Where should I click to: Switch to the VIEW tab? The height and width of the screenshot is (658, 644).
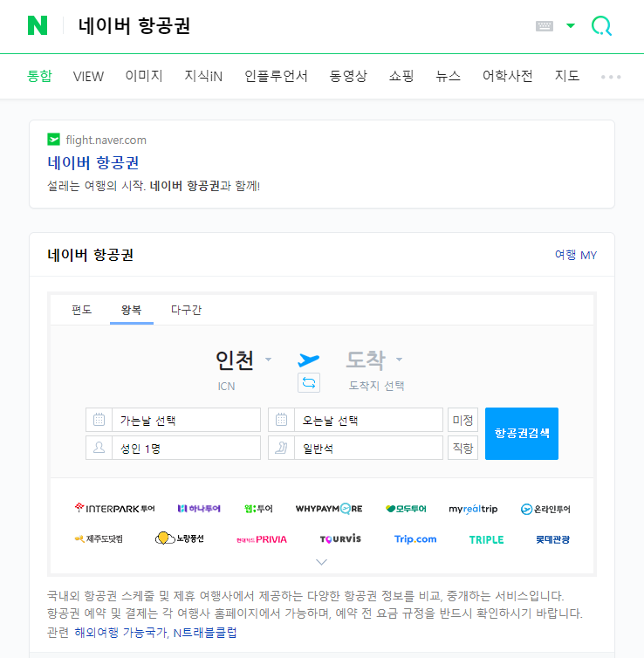[88, 76]
